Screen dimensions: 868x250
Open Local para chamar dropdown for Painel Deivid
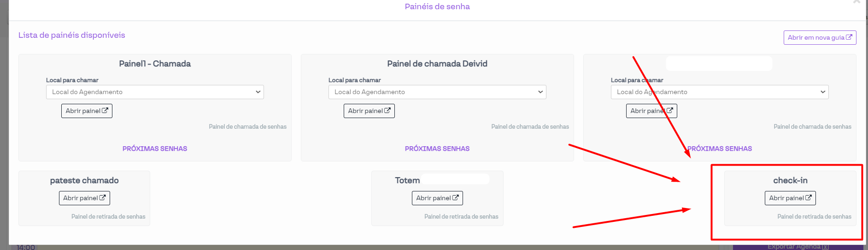(x=437, y=92)
